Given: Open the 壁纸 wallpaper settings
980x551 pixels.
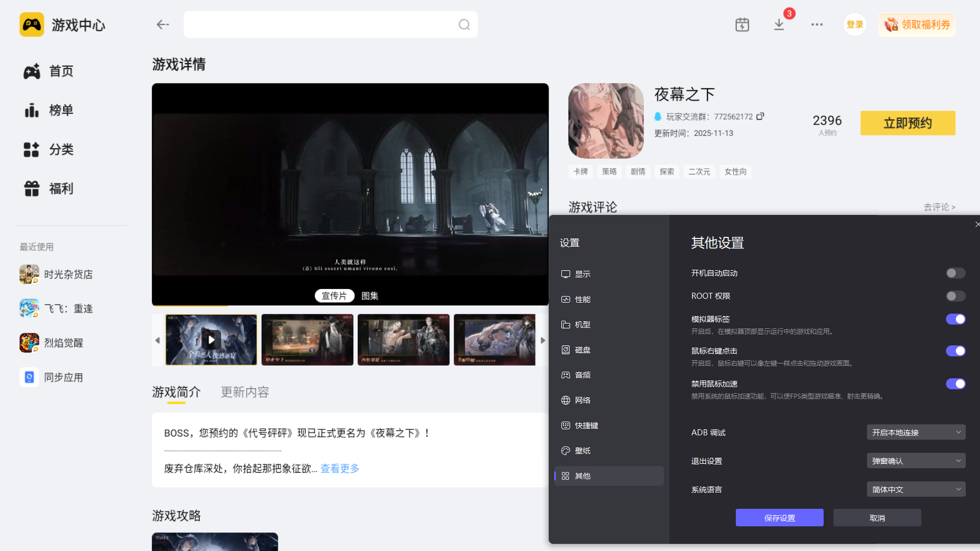Looking at the screenshot, I should click(x=582, y=450).
